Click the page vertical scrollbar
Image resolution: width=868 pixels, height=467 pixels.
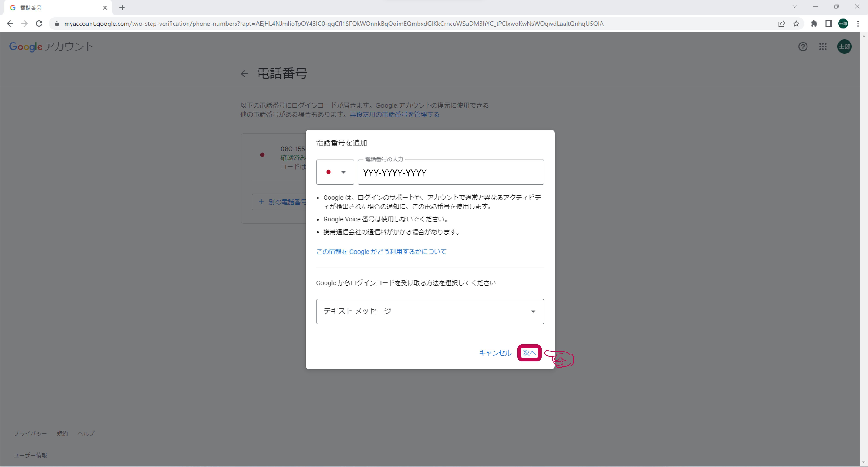[864, 249]
